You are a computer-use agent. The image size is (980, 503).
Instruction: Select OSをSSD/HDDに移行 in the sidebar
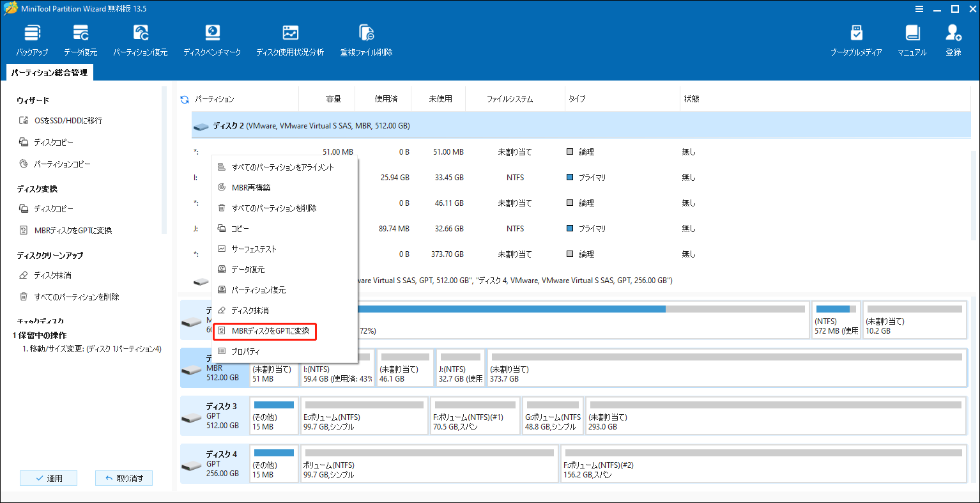(x=68, y=120)
